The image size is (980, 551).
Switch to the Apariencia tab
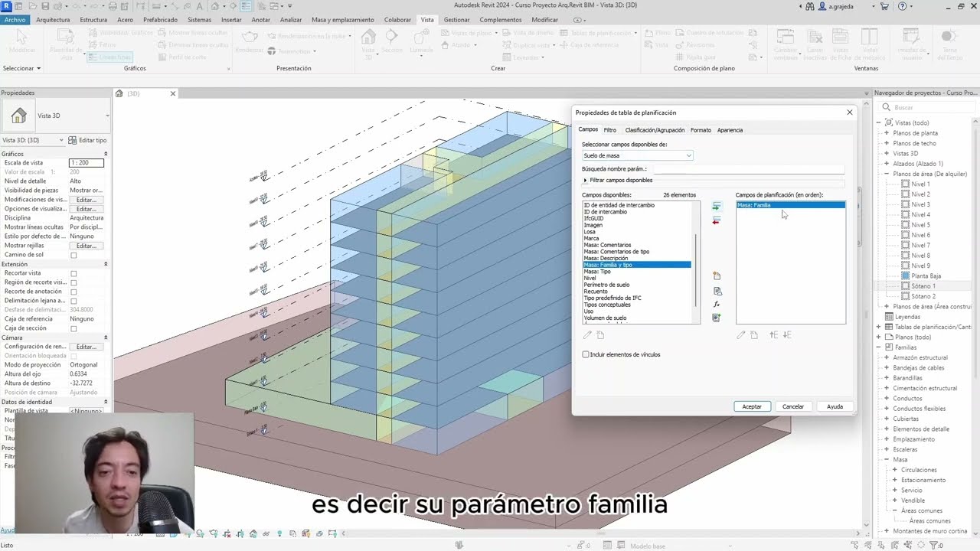[730, 130]
